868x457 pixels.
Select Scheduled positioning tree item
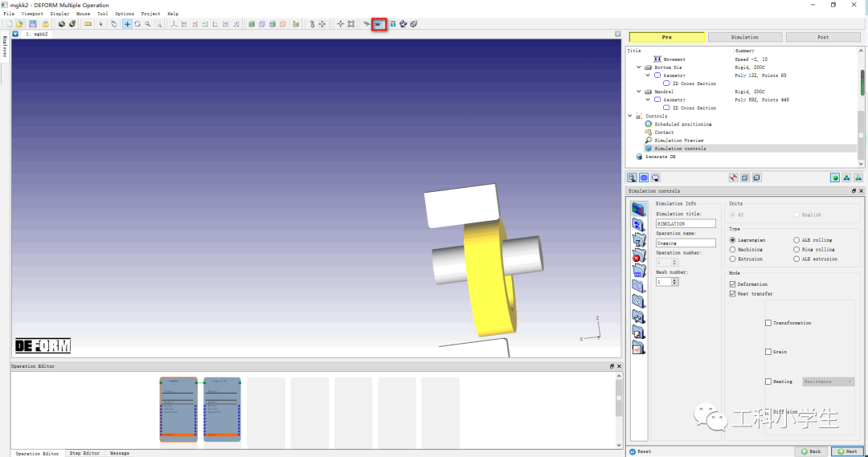[682, 124]
